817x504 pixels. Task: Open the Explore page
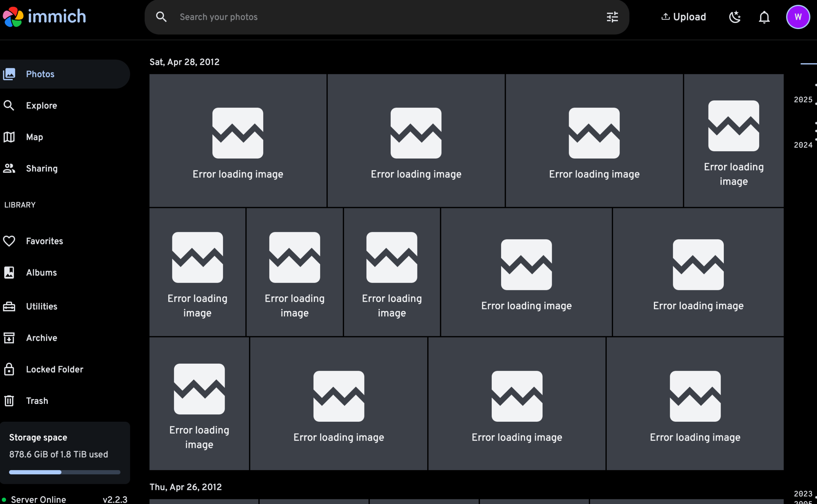point(41,106)
